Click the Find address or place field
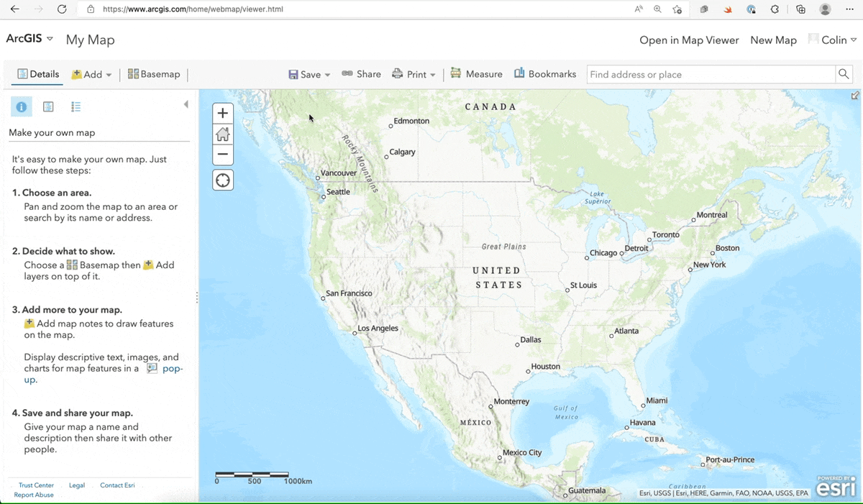Viewport: 863px width, 504px height. click(711, 74)
